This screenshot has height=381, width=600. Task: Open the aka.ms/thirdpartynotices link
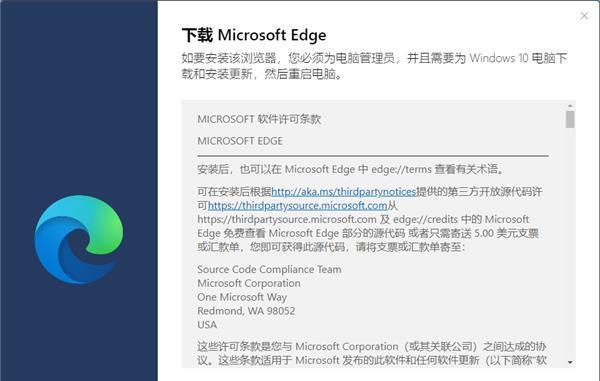pos(344,192)
